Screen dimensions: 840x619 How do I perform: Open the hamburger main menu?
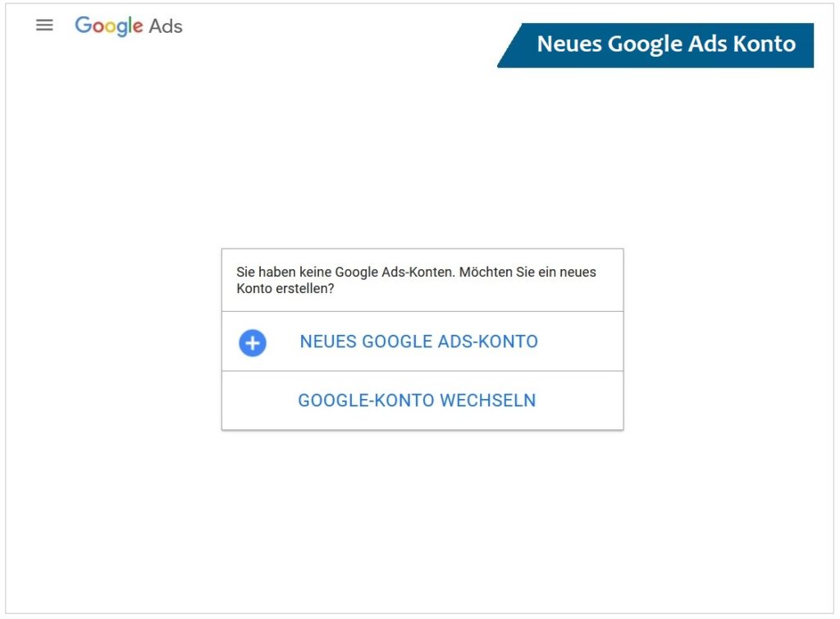click(x=44, y=25)
